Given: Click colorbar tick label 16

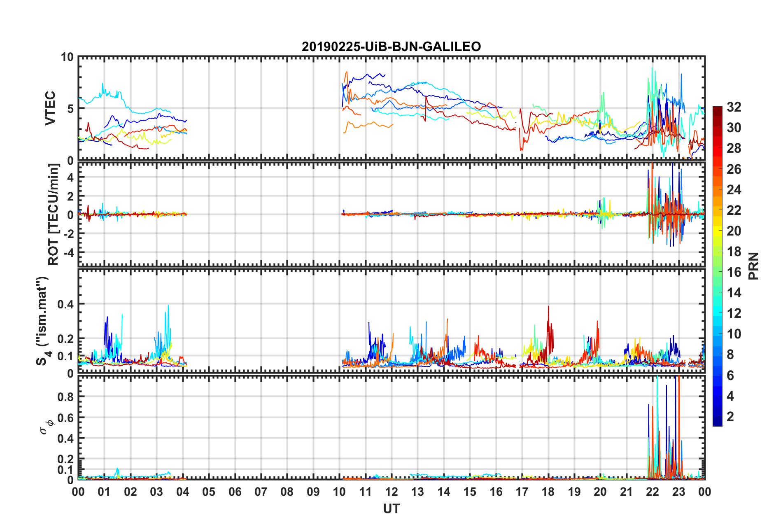Looking at the screenshot, I should coord(734,272).
